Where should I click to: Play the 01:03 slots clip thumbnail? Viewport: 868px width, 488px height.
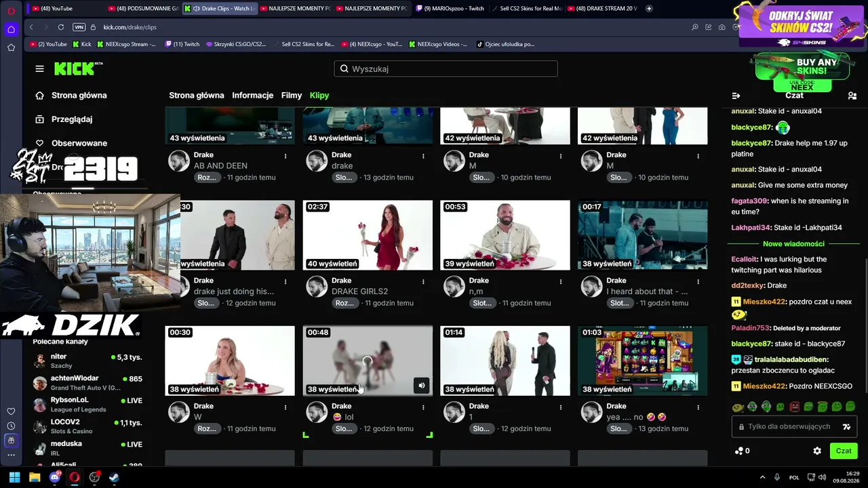[642, 361]
